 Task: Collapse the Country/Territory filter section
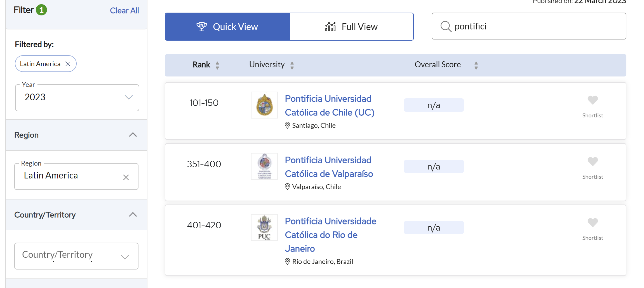tap(133, 215)
